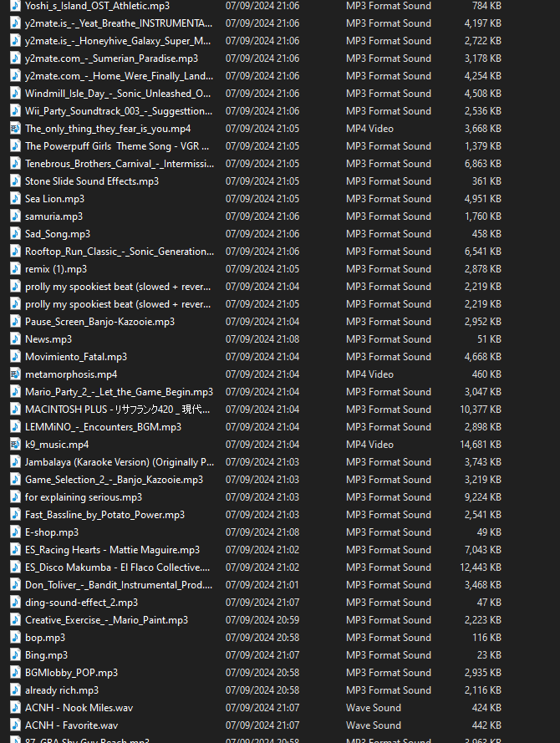The width and height of the screenshot is (560, 743).
Task: Click the y2mate.com_-_Home_Were_Finally_Land... file name
Action: click(x=119, y=76)
